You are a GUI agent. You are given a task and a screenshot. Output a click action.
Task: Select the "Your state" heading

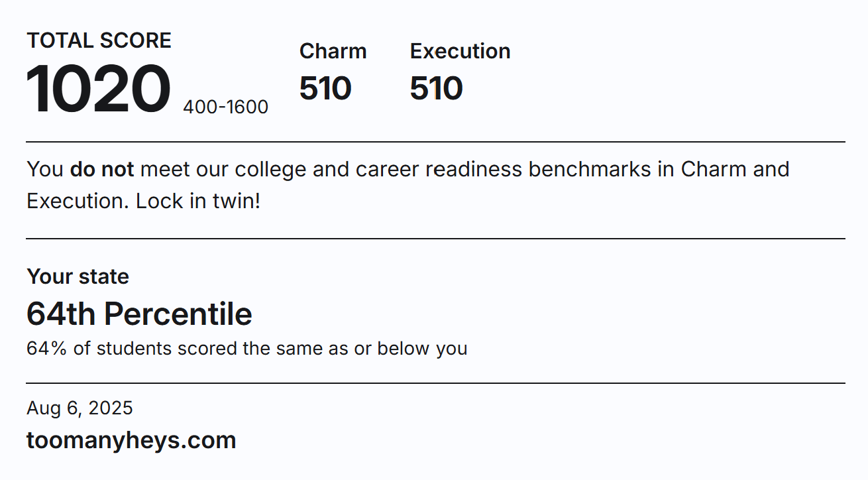[x=78, y=276]
